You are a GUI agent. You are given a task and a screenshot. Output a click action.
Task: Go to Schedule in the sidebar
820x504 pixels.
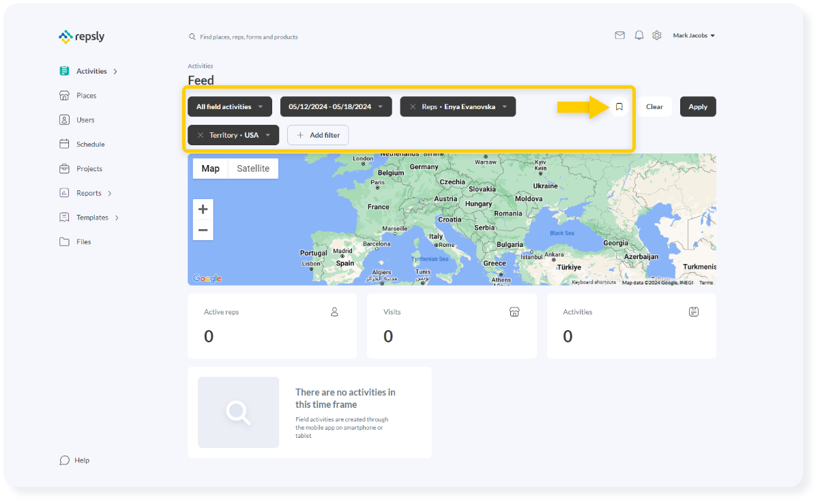91,144
